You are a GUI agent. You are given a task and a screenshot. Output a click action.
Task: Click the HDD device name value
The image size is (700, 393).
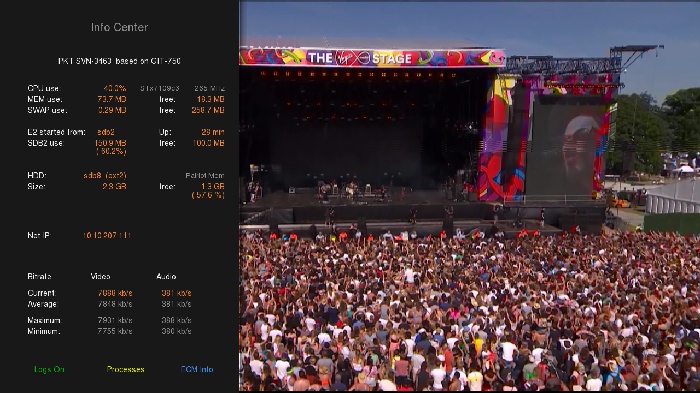click(x=105, y=176)
